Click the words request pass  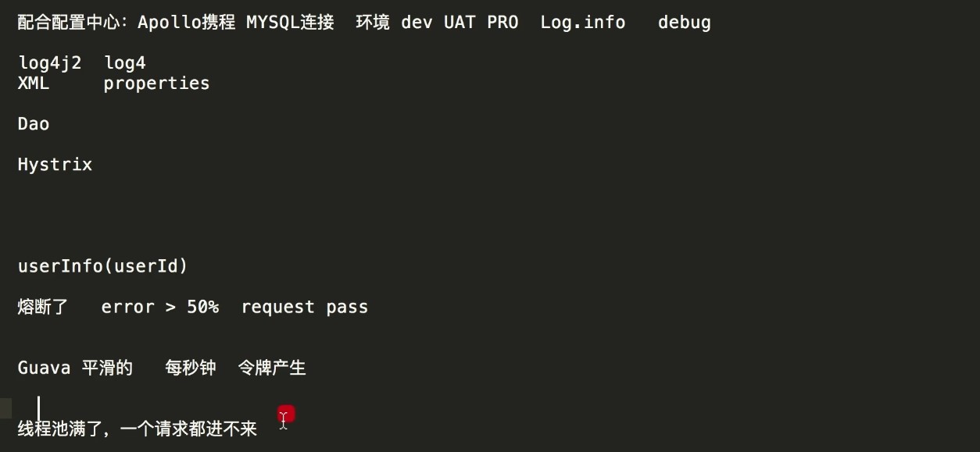pyautogui.click(x=305, y=308)
